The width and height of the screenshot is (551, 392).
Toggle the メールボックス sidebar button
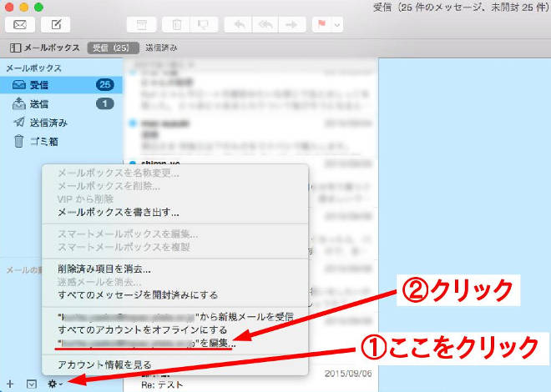click(45, 48)
